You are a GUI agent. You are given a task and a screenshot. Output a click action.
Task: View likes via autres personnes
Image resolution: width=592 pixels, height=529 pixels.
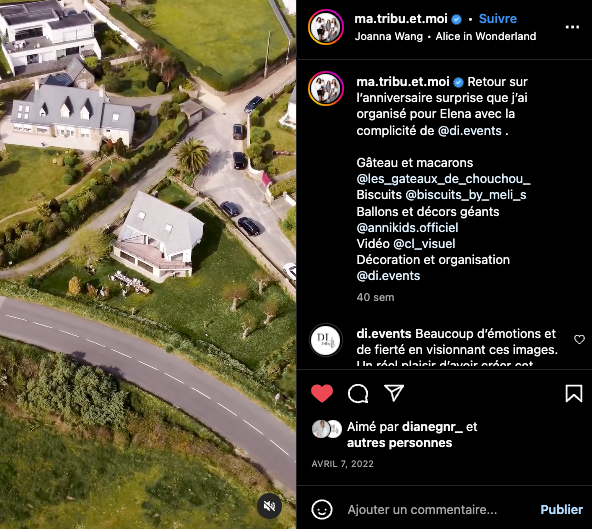pyautogui.click(x=399, y=443)
